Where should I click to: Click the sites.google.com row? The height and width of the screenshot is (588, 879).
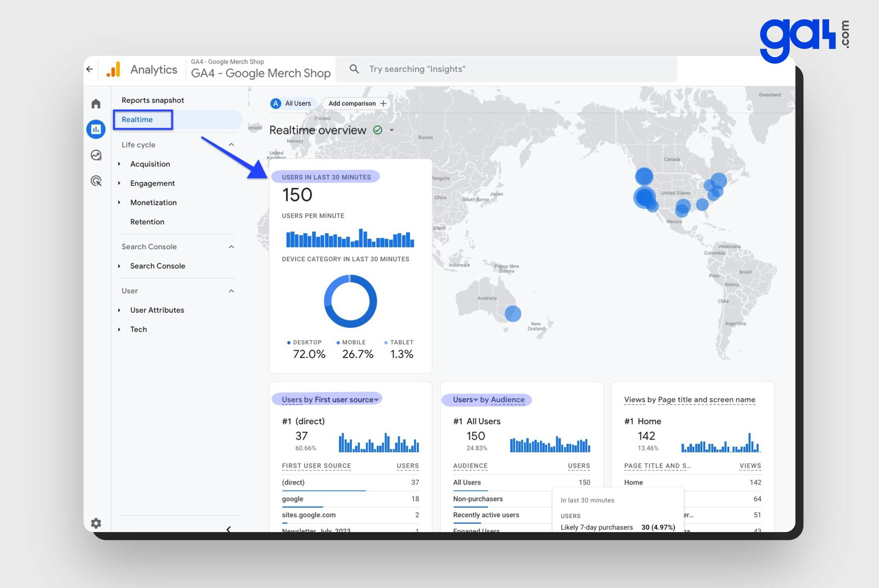pos(350,515)
